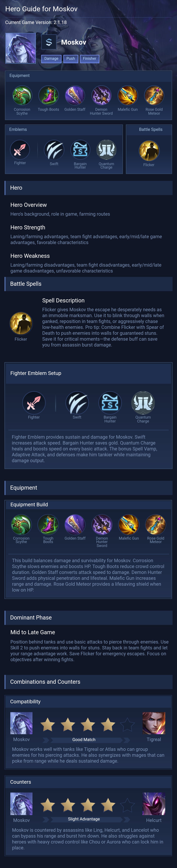Click the marksman role icon beside the Moskov name

tap(49, 42)
